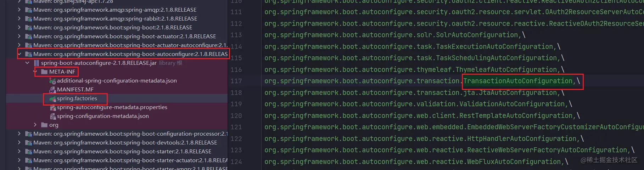
Task: Click the META-INF folder icon
Action: [x=44, y=72]
